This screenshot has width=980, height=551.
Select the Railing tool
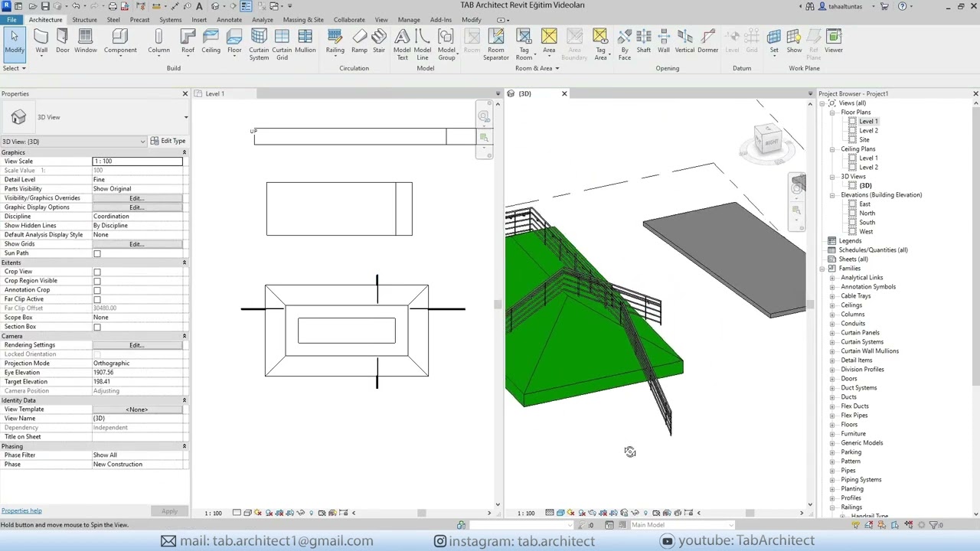coord(335,41)
